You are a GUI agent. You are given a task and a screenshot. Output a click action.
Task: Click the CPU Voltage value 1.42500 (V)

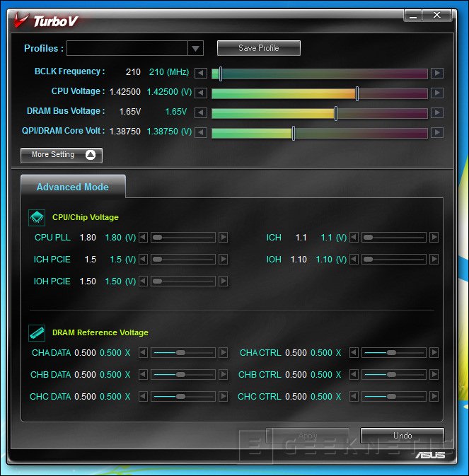169,92
